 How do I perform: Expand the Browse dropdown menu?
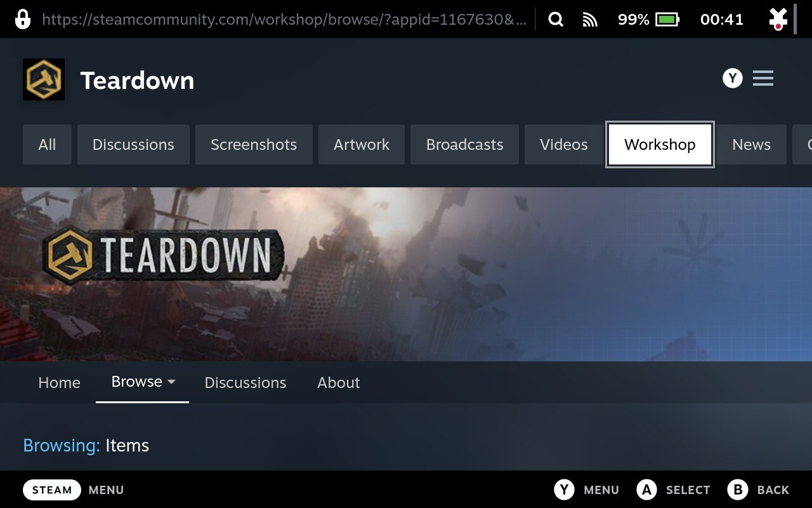(x=143, y=382)
